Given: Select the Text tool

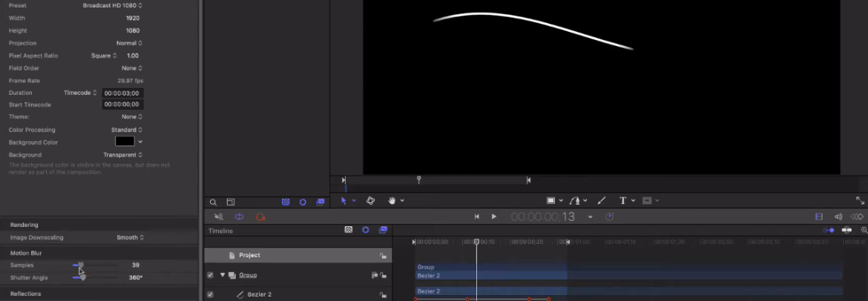Looking at the screenshot, I should tap(622, 201).
